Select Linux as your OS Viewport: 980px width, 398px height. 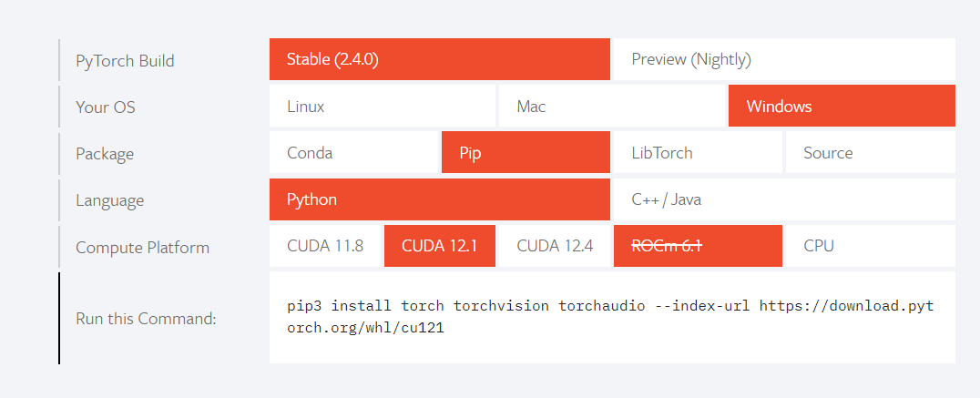pos(382,107)
